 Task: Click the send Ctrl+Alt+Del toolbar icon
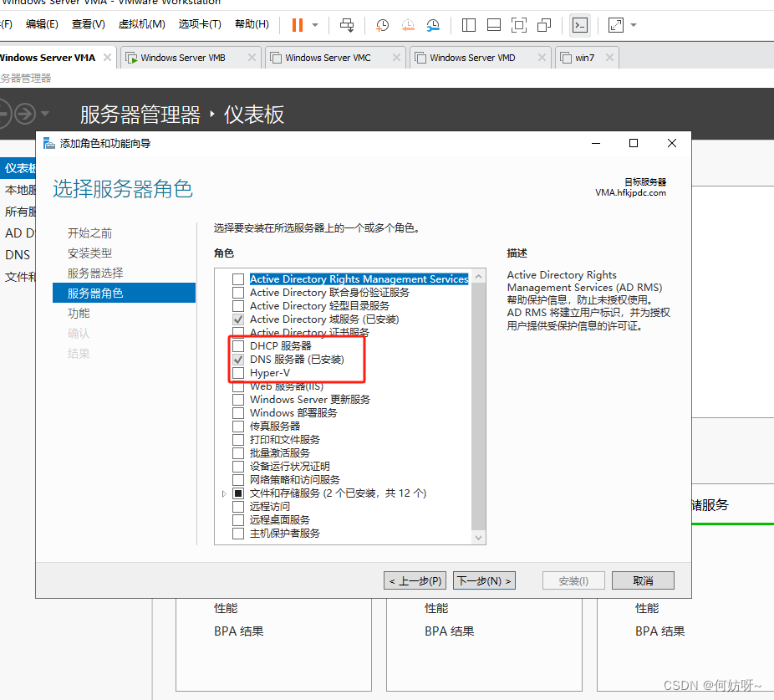[347, 25]
